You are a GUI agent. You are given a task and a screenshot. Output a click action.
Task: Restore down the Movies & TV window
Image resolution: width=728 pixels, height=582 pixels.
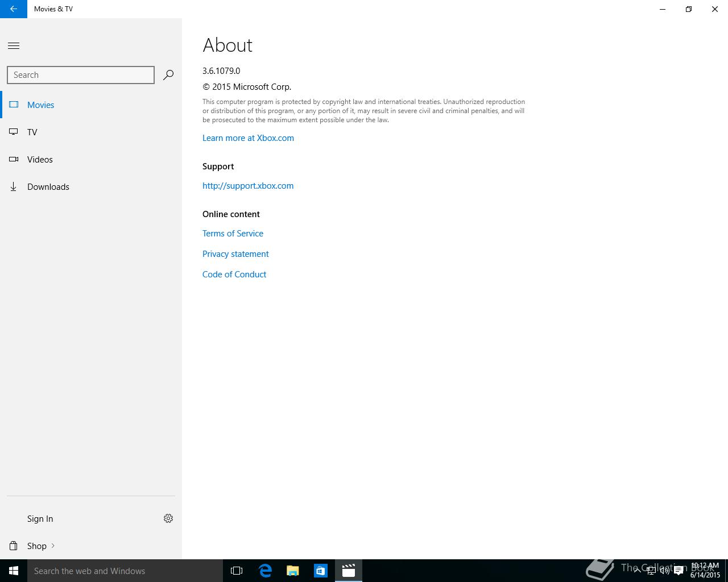click(689, 9)
